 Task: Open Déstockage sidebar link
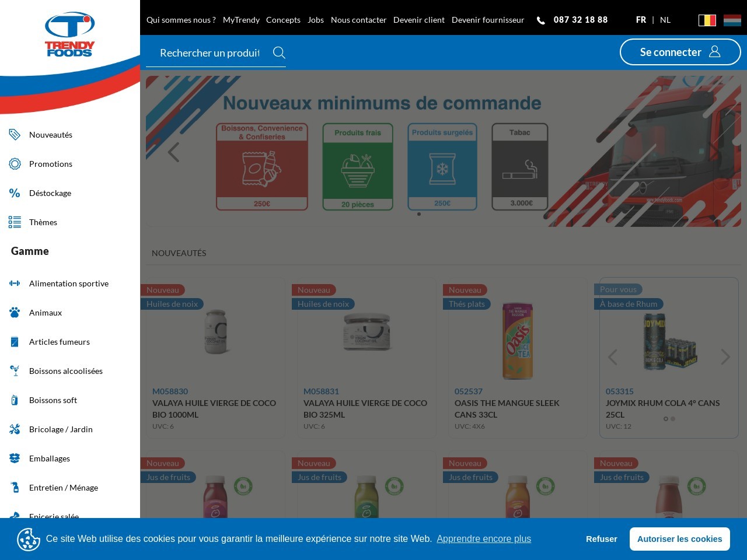(50, 193)
